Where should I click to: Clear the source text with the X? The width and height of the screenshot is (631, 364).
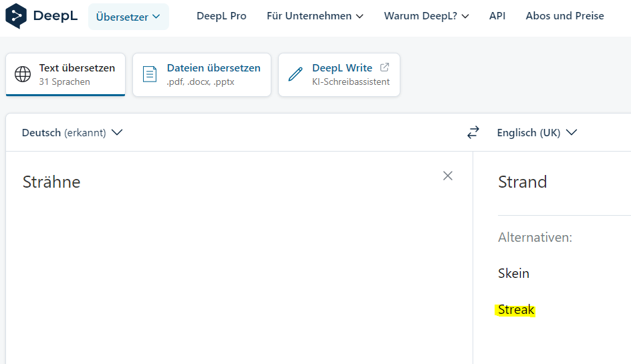pyautogui.click(x=448, y=176)
